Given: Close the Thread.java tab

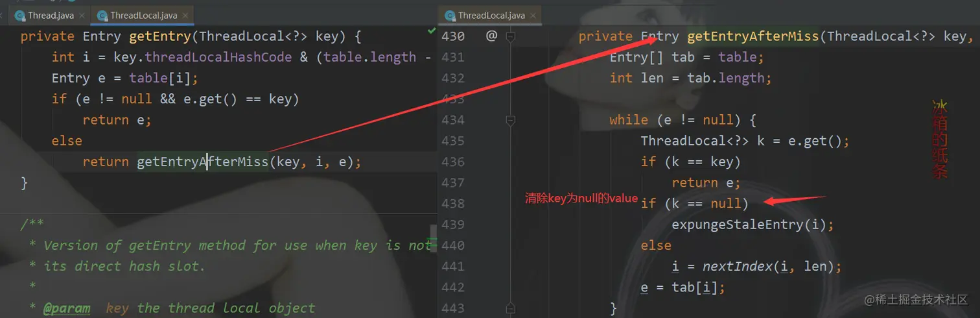Looking at the screenshot, I should (x=82, y=16).
